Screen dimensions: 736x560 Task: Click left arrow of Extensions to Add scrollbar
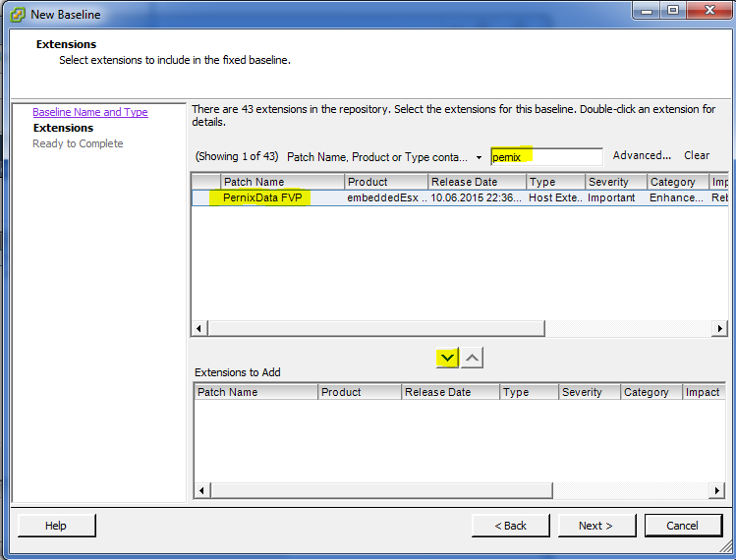pyautogui.click(x=201, y=490)
